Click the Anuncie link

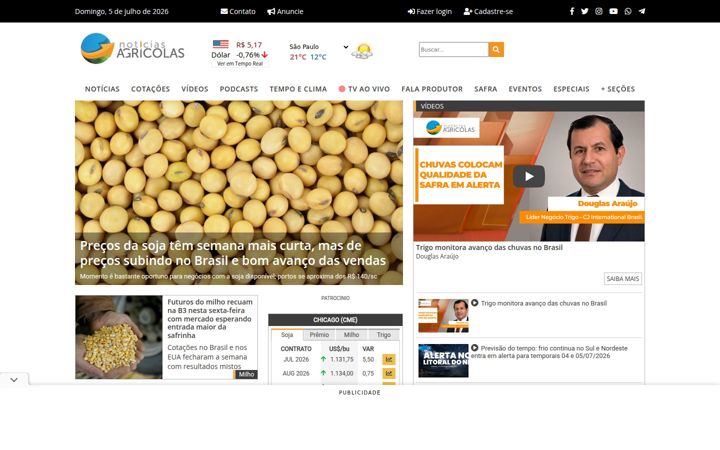pos(285,11)
